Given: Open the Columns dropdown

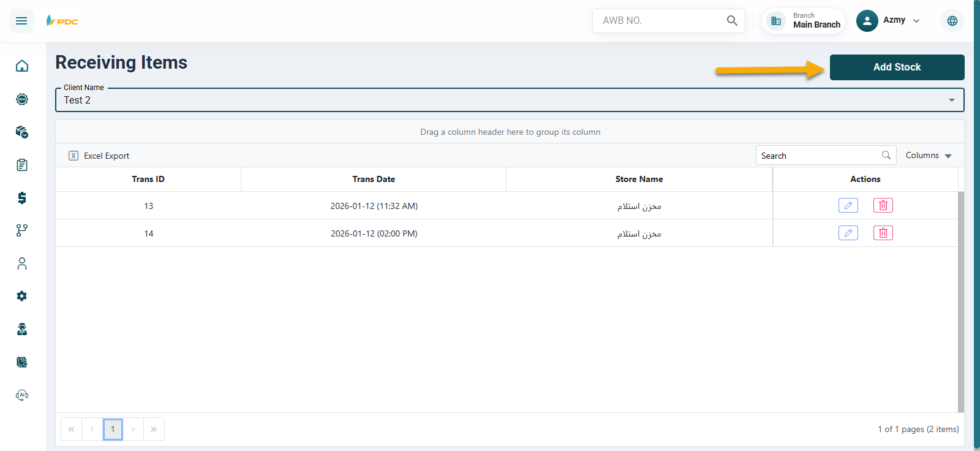Looking at the screenshot, I should pyautogui.click(x=929, y=155).
